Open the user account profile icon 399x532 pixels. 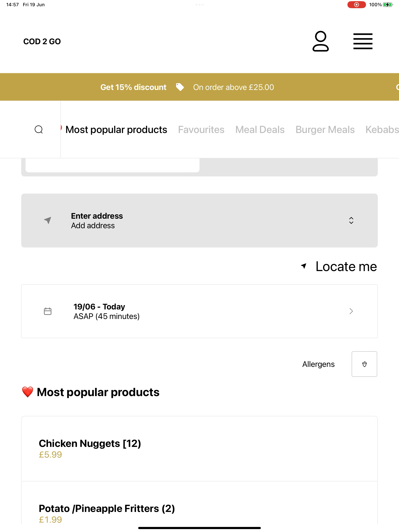point(320,41)
